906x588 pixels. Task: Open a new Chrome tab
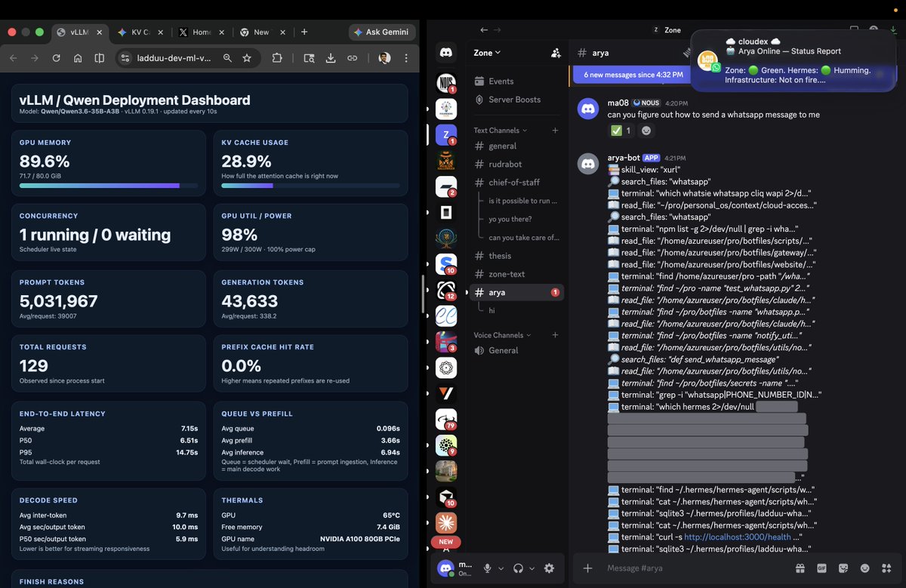pos(304,32)
